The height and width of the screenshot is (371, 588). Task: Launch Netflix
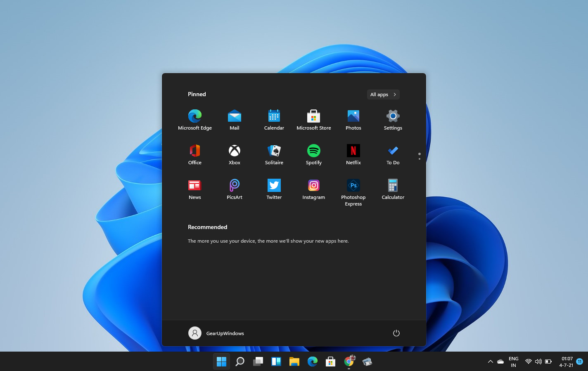tap(353, 155)
